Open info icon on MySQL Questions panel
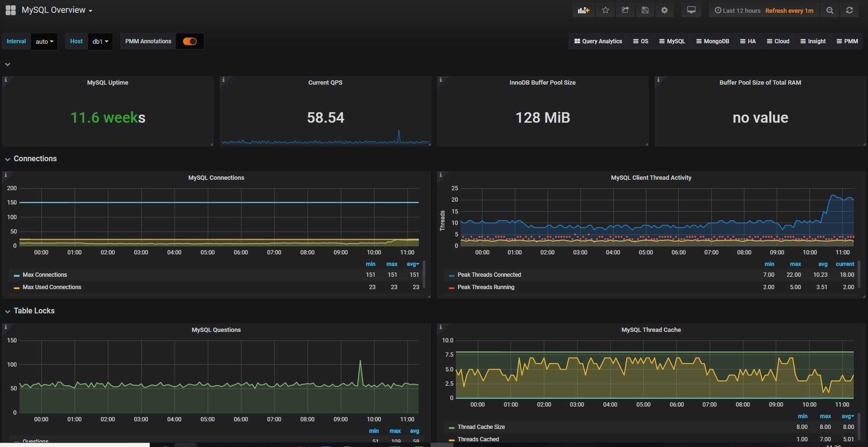The height and width of the screenshot is (447, 868). 6,327
